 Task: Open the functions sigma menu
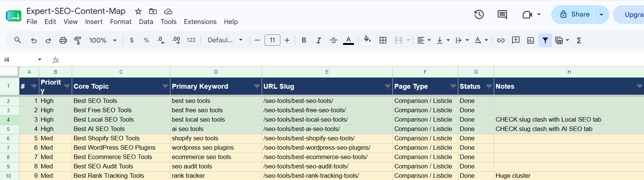click(579, 40)
